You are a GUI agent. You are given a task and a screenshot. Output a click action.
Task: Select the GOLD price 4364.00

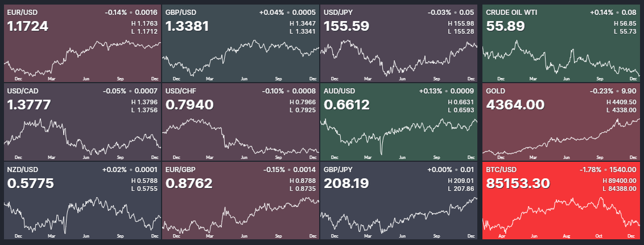click(x=515, y=105)
